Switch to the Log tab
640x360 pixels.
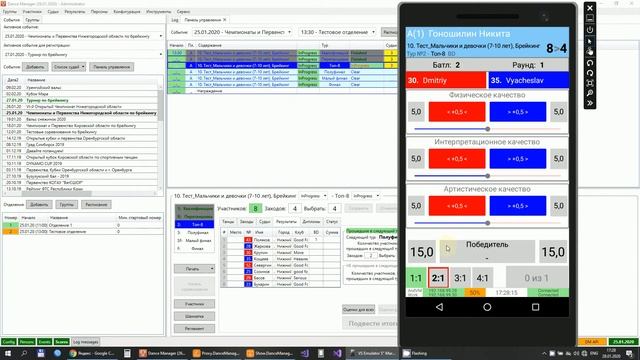175,20
